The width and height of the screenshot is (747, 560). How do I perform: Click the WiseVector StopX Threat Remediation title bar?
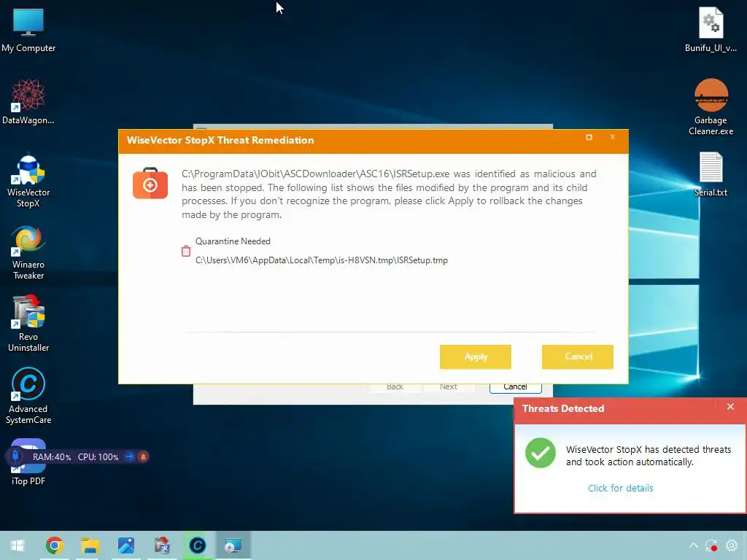pos(373,141)
